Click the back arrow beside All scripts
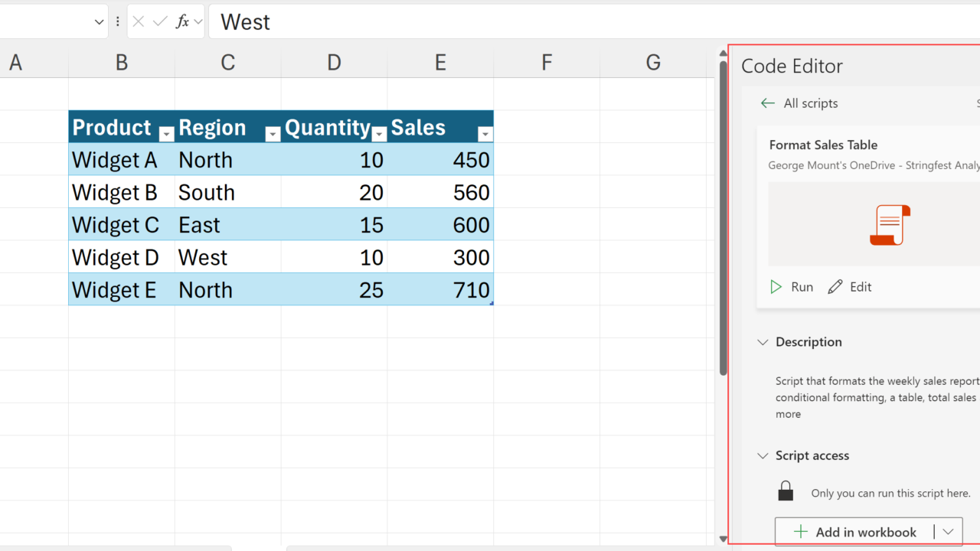This screenshot has width=980, height=551. [768, 103]
